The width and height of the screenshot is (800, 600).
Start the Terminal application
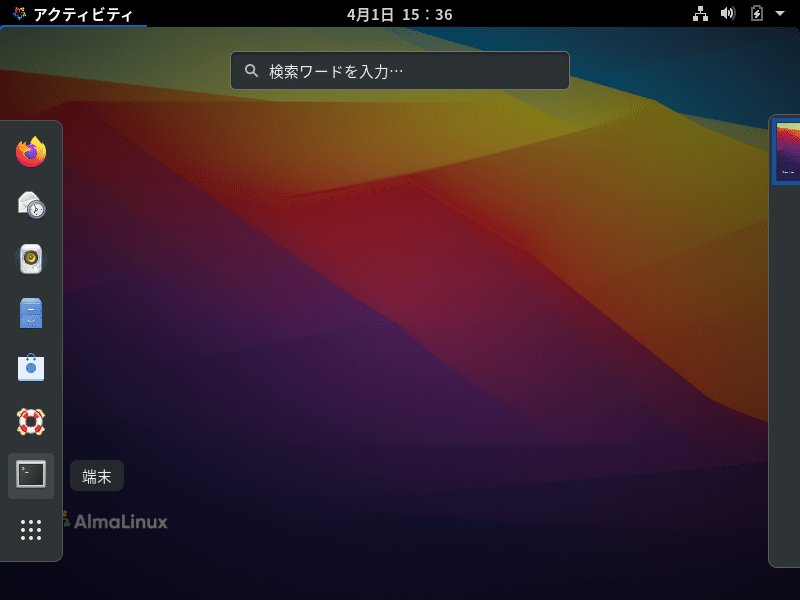[31, 475]
